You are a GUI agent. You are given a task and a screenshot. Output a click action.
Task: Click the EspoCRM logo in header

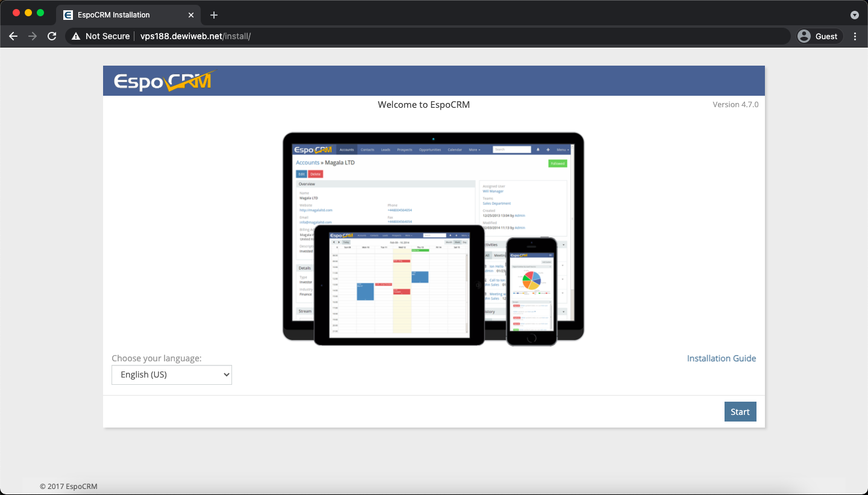tap(164, 81)
